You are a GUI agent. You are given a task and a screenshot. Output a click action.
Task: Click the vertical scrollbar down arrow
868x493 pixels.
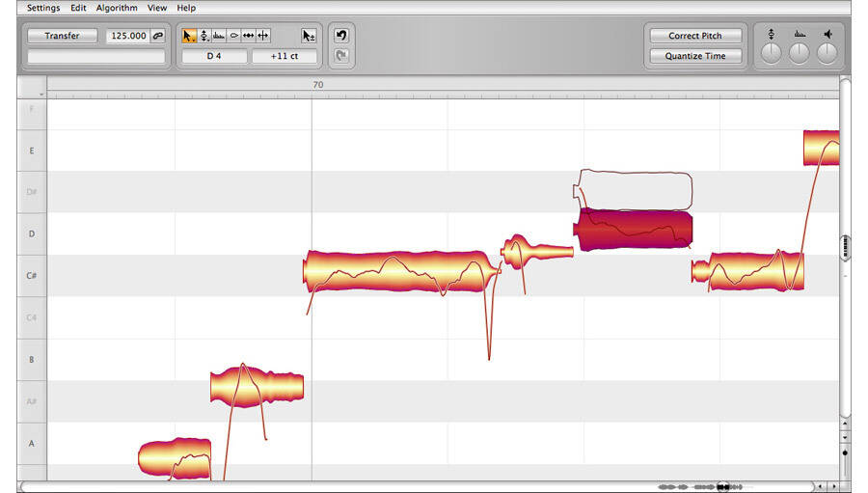coord(845,438)
